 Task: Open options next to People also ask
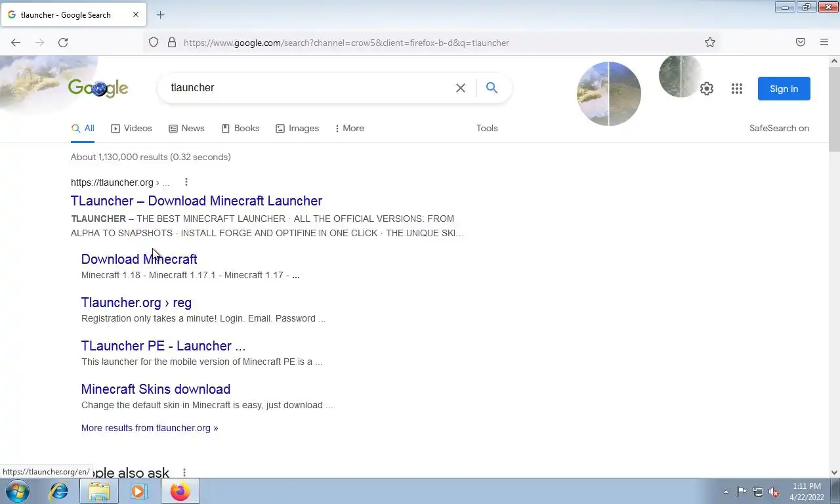pos(184,472)
